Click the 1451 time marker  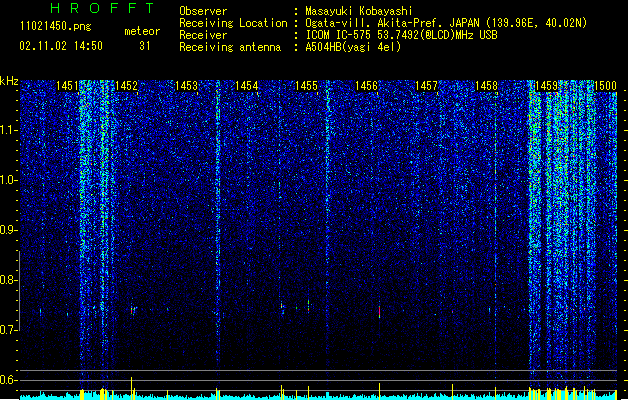coord(67,86)
